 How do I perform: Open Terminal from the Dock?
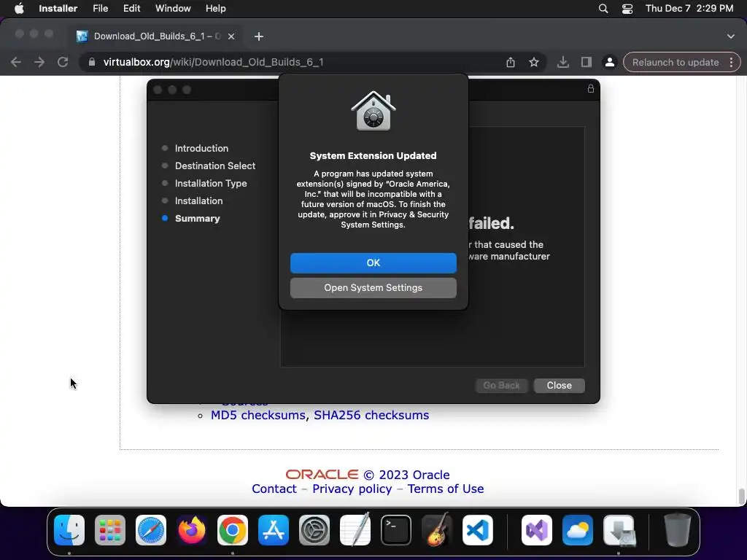[396, 530]
